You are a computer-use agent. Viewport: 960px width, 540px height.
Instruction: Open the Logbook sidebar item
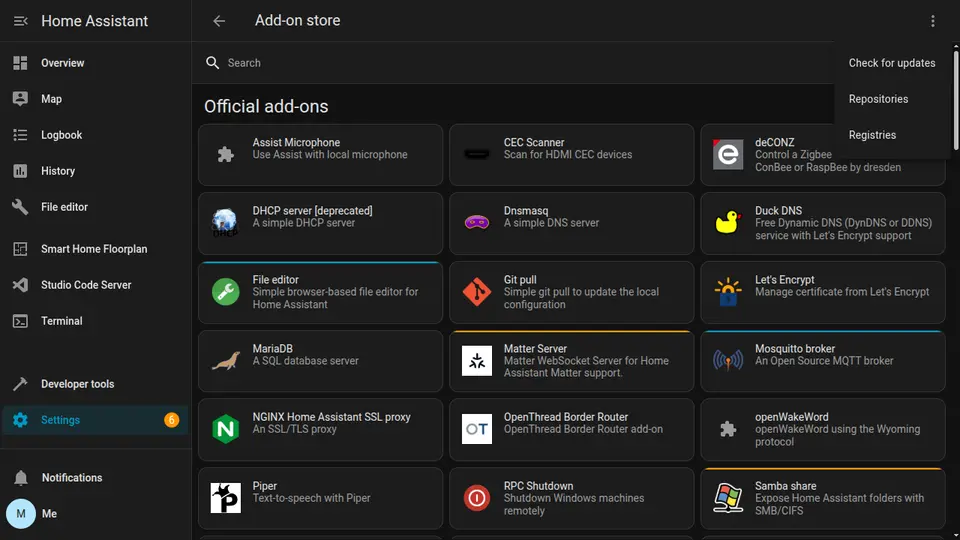(x=96, y=135)
